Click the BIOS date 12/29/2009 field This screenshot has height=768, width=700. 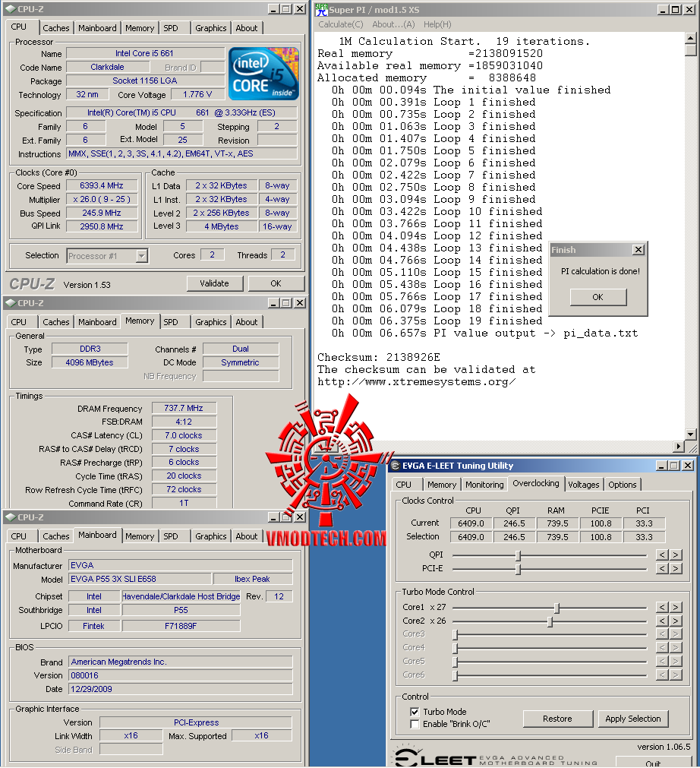(180, 689)
